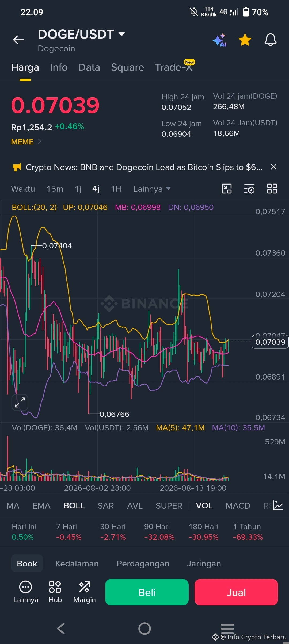Select the Waktu chart interval
This screenshot has width=289, height=644.
[23, 189]
